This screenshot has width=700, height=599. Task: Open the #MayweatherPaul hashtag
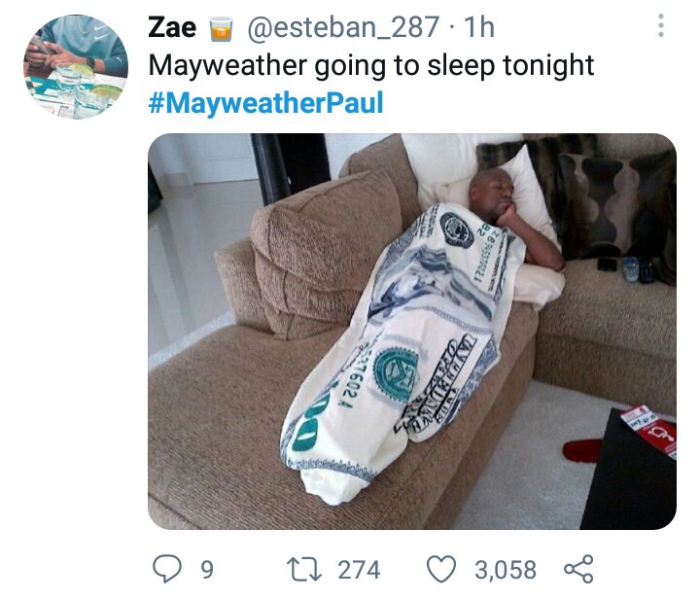click(265, 103)
